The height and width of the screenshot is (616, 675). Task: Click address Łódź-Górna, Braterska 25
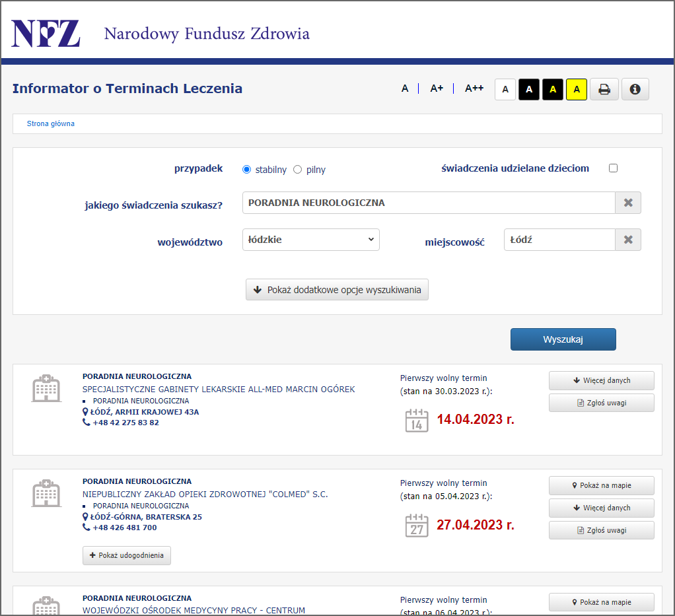point(146,517)
